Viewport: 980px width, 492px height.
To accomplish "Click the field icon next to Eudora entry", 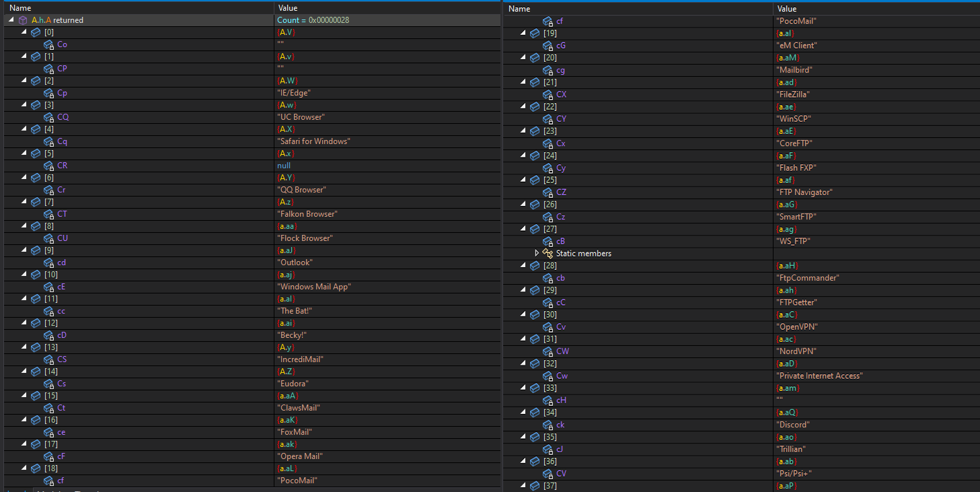I will point(48,384).
